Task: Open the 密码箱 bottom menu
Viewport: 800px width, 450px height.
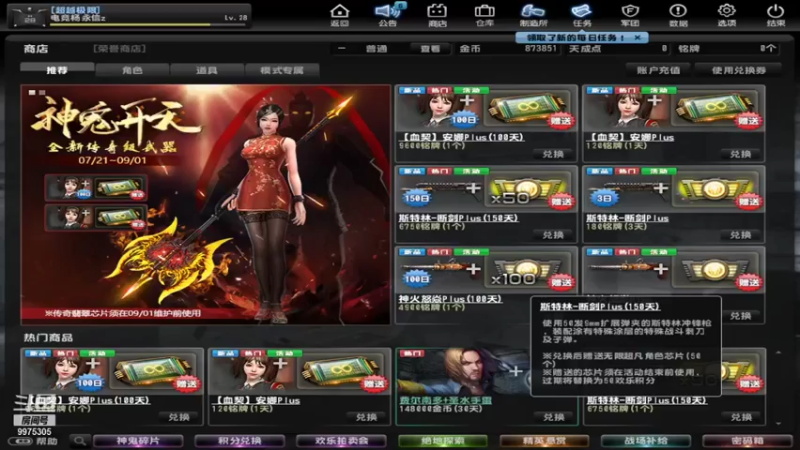Action: pyautogui.click(x=747, y=440)
